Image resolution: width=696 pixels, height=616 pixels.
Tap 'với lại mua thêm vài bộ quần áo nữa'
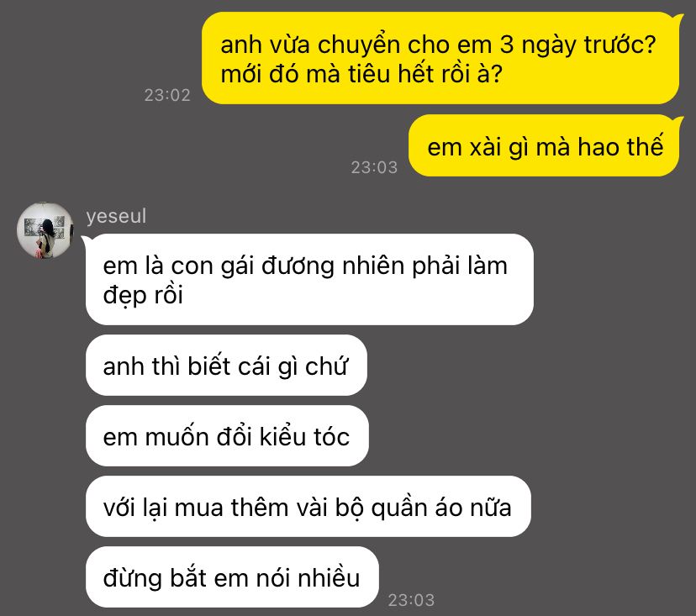coord(308,507)
